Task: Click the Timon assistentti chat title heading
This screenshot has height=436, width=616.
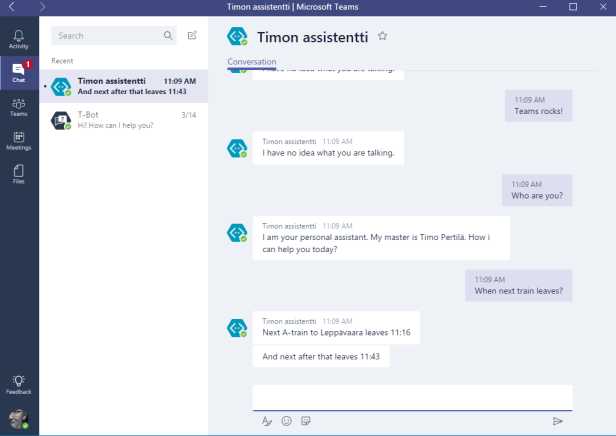Action: pos(312,37)
